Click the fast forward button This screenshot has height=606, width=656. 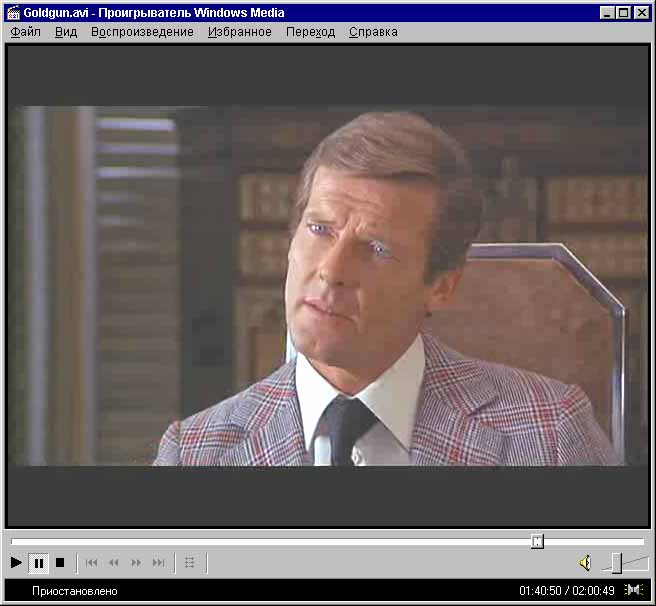click(x=136, y=563)
